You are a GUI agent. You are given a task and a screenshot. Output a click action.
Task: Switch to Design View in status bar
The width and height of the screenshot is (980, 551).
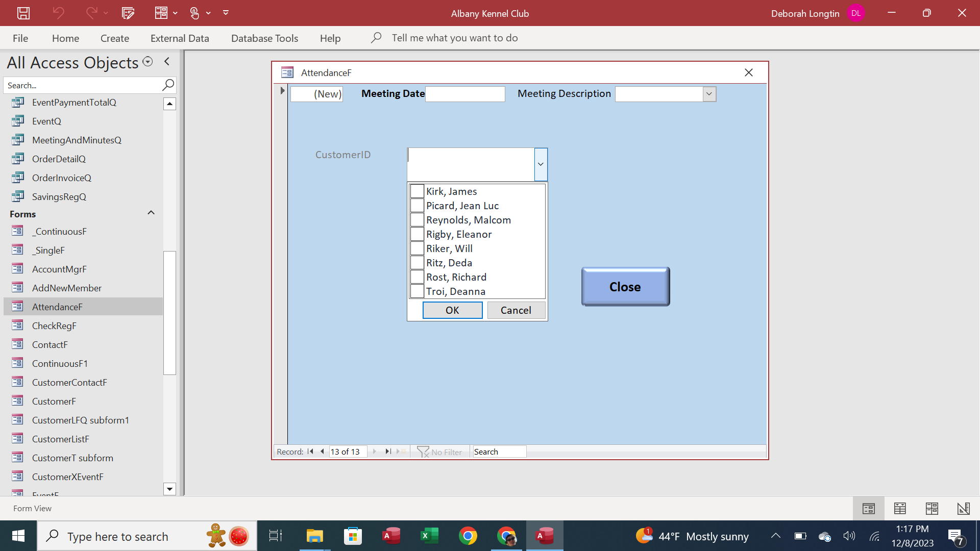click(x=964, y=509)
